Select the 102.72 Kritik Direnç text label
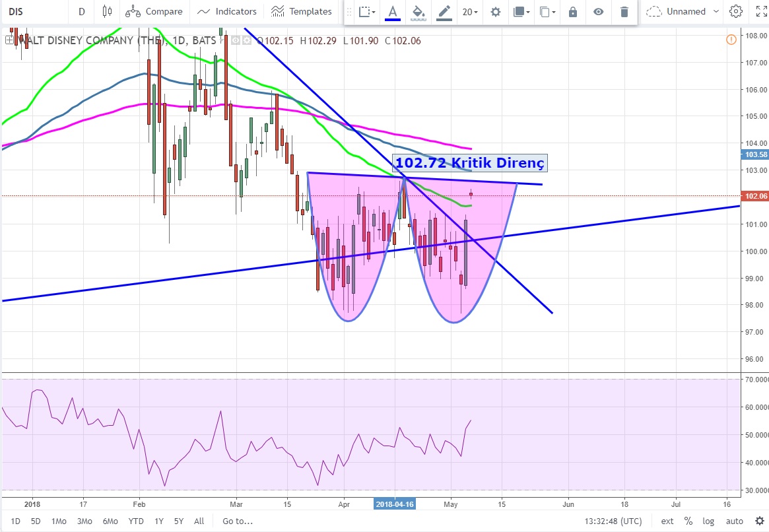The height and width of the screenshot is (532, 769). click(x=470, y=163)
